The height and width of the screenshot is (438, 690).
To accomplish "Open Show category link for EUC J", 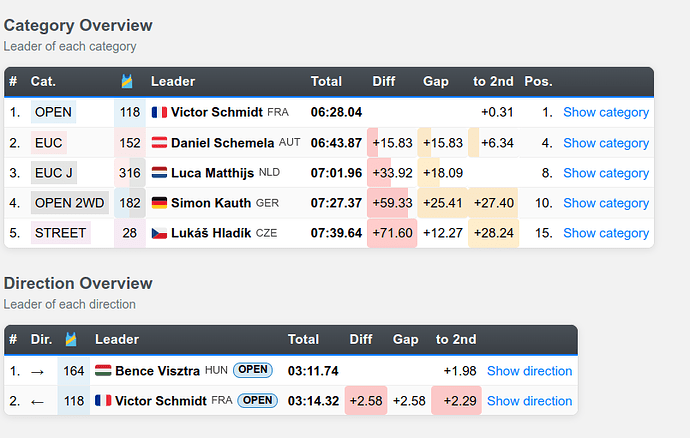I will [606, 173].
